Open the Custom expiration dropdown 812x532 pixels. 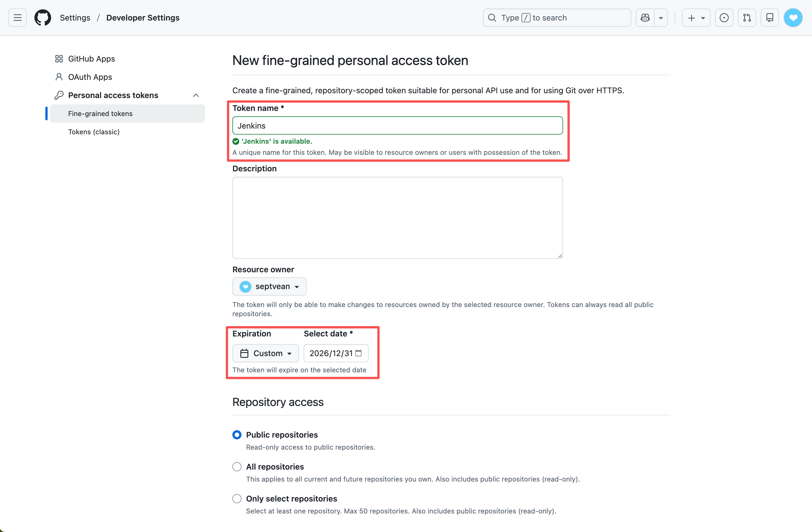click(265, 353)
